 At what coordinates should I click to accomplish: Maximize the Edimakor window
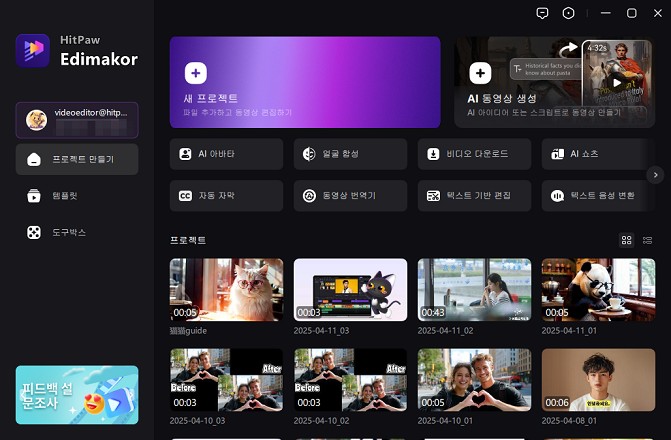[632, 13]
